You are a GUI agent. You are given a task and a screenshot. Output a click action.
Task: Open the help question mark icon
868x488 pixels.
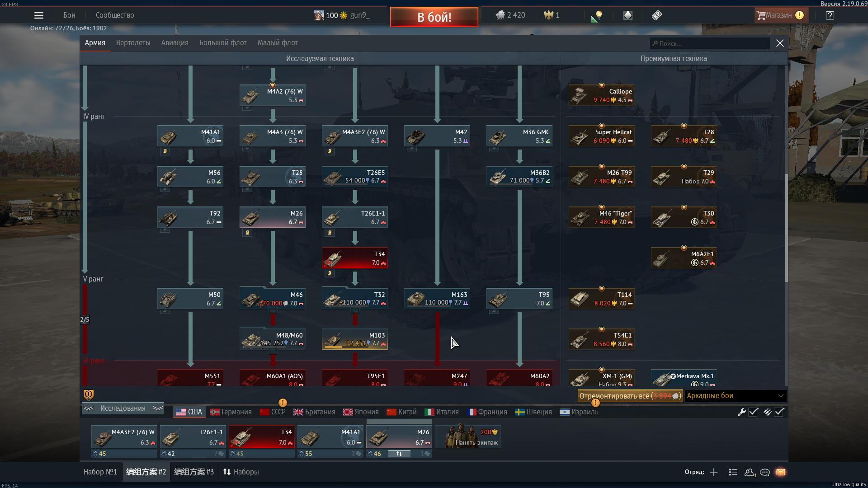click(x=830, y=15)
